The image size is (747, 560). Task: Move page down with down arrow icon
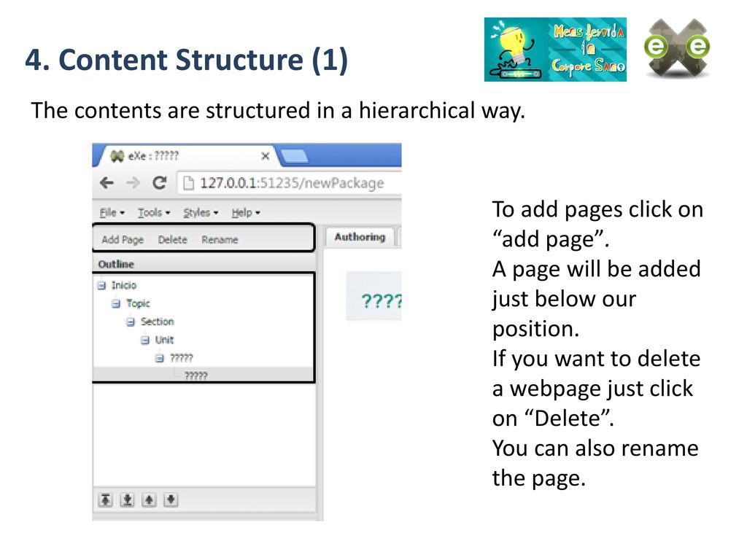click(171, 499)
